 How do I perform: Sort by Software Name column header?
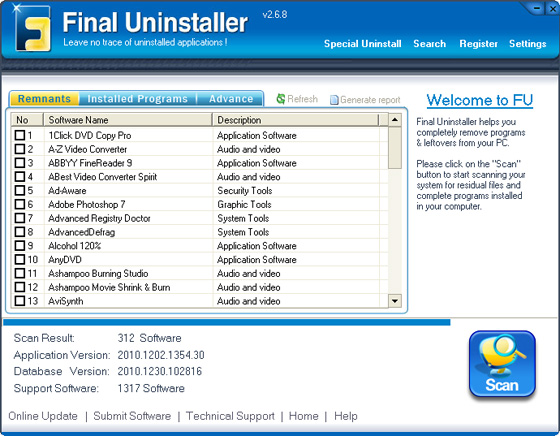(x=128, y=120)
